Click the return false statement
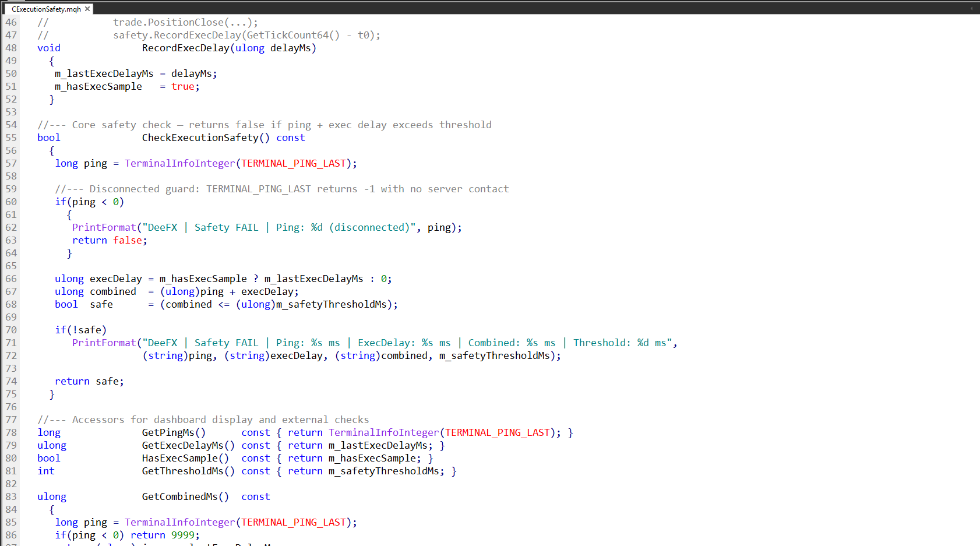The height and width of the screenshot is (546, 980). coord(108,240)
